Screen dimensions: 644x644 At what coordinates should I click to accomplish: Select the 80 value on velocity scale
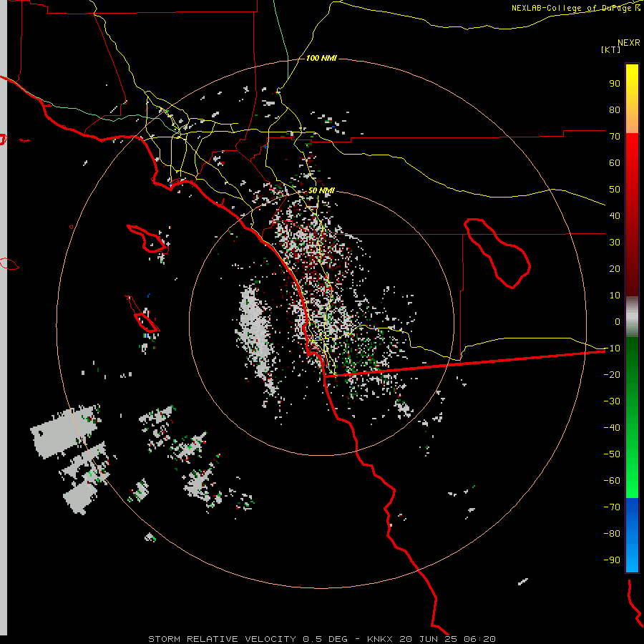[x=615, y=110]
